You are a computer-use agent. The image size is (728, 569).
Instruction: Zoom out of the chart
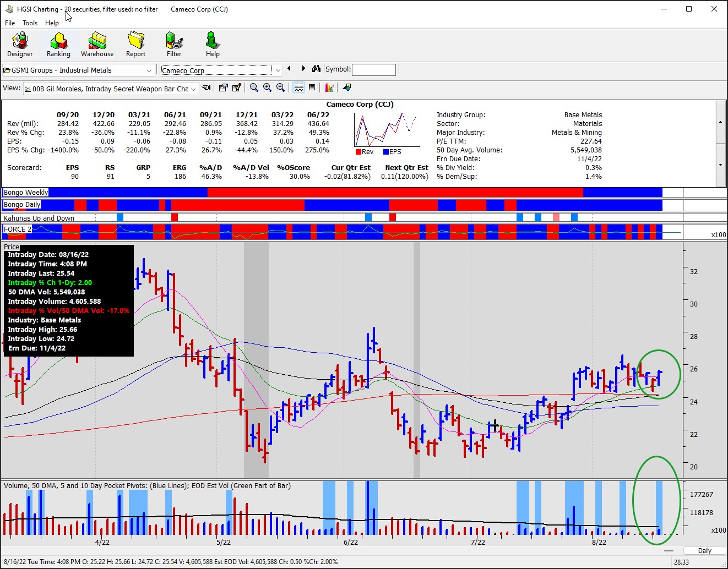280,87
